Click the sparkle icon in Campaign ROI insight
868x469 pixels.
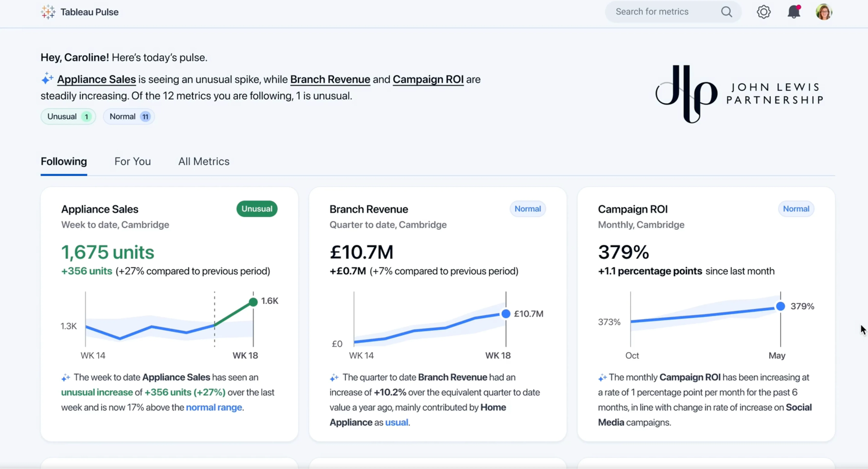(602, 378)
